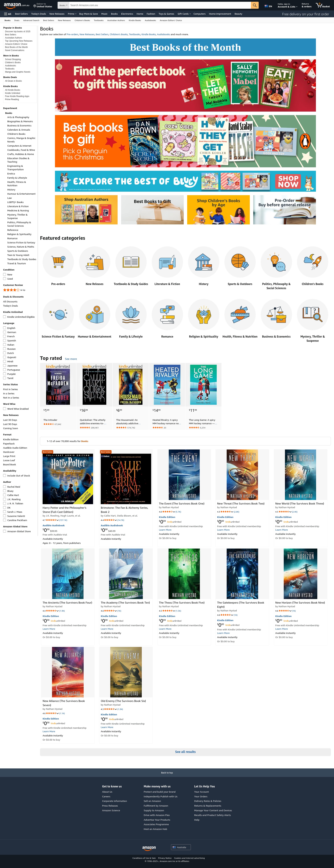
Task: Click the Amazon.com.au logo in the header
Action: click(17, 5)
